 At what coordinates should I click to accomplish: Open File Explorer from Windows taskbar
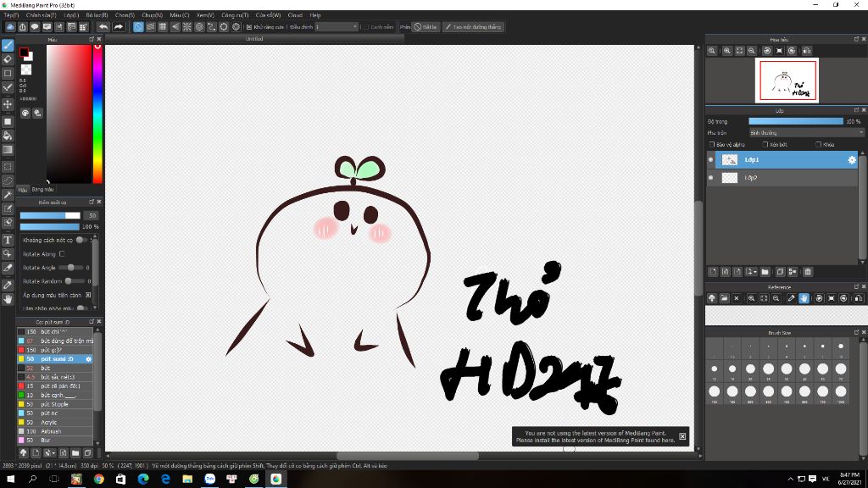tap(187, 480)
